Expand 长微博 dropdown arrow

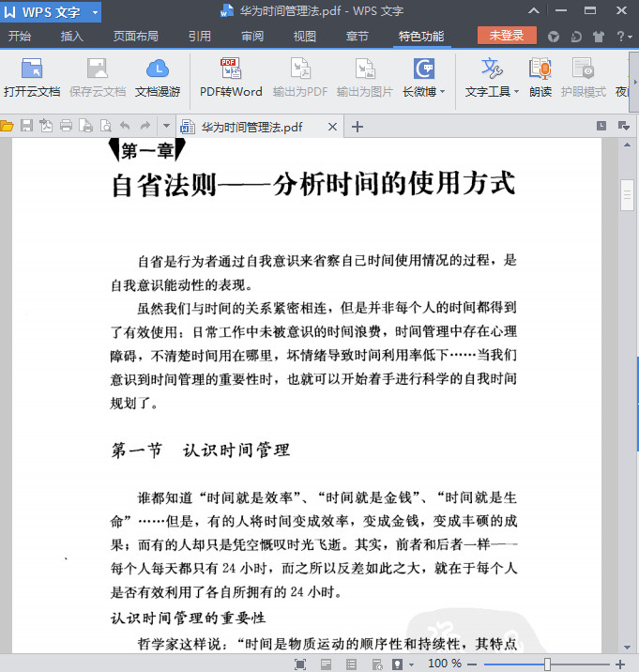tap(442, 91)
